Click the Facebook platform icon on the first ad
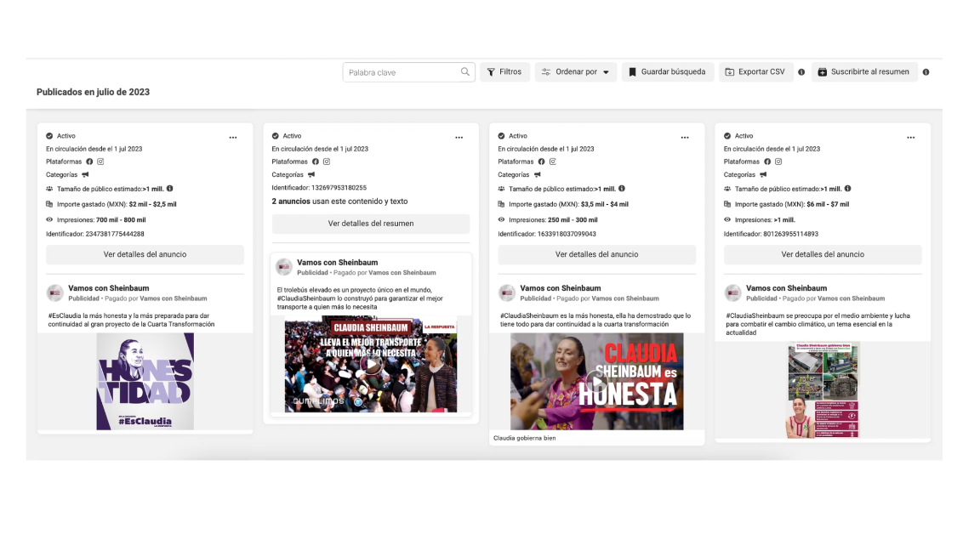 click(88, 161)
